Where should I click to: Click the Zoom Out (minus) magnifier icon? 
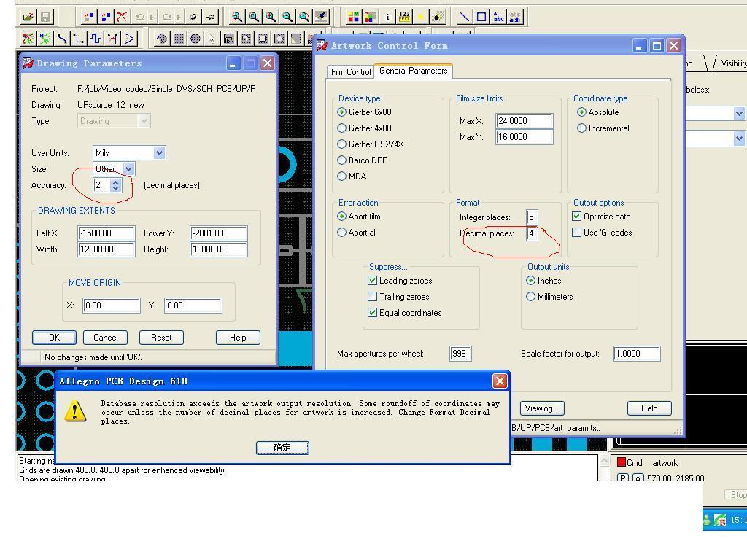[287, 17]
